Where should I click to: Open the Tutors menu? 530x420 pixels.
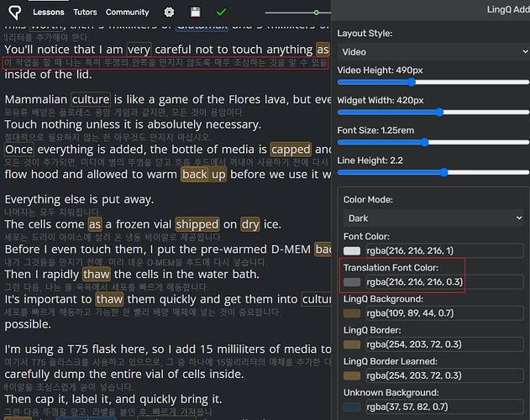tap(85, 13)
